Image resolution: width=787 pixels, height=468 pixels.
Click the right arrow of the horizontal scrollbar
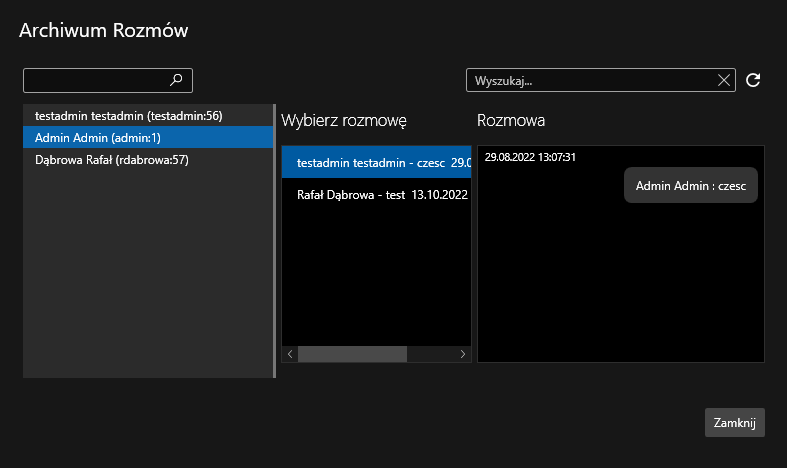click(x=463, y=354)
